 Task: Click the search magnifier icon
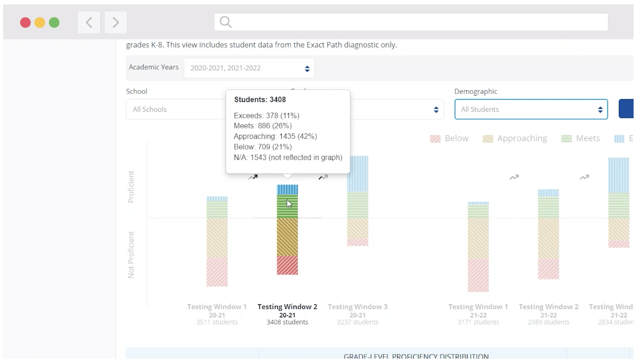225,21
